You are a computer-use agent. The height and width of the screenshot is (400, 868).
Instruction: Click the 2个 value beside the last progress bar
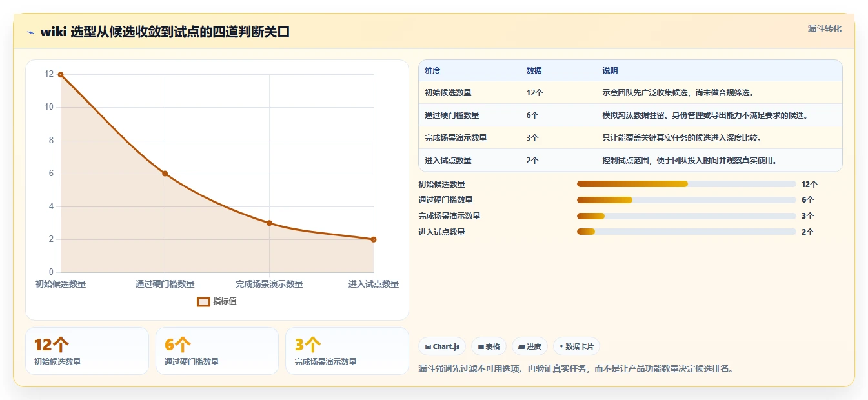(x=807, y=232)
